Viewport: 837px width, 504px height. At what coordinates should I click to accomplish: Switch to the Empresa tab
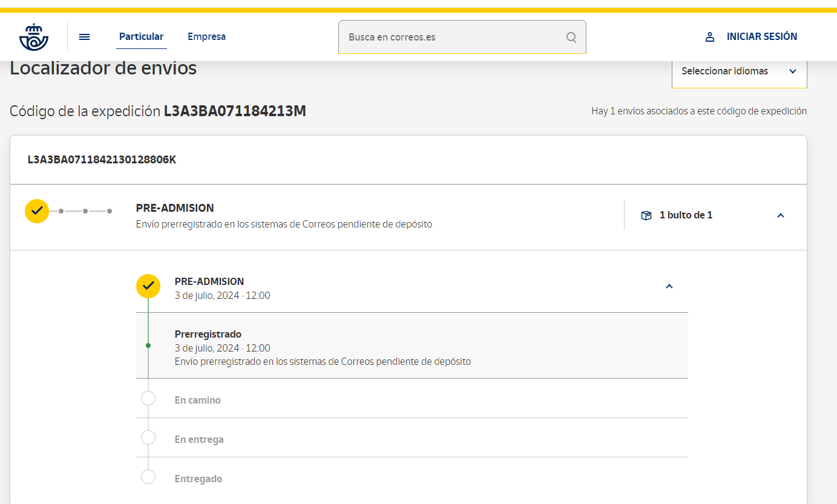206,37
